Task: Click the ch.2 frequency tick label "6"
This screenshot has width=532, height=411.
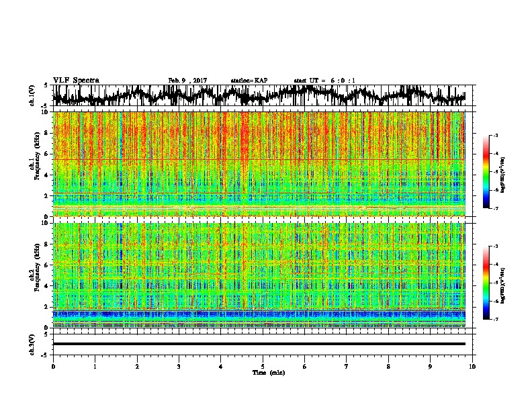Action: click(46, 265)
